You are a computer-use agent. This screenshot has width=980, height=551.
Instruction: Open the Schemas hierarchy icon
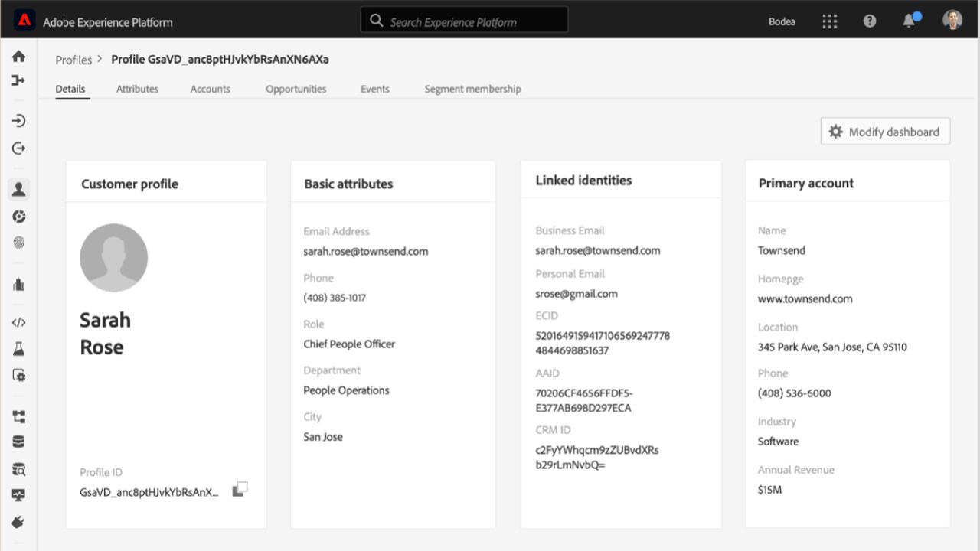(x=19, y=416)
